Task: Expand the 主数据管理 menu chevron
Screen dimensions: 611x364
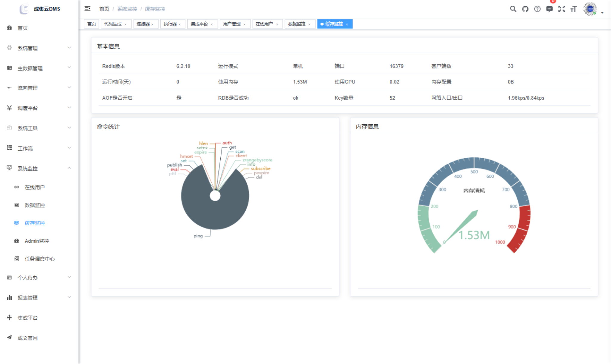Action: [x=69, y=68]
